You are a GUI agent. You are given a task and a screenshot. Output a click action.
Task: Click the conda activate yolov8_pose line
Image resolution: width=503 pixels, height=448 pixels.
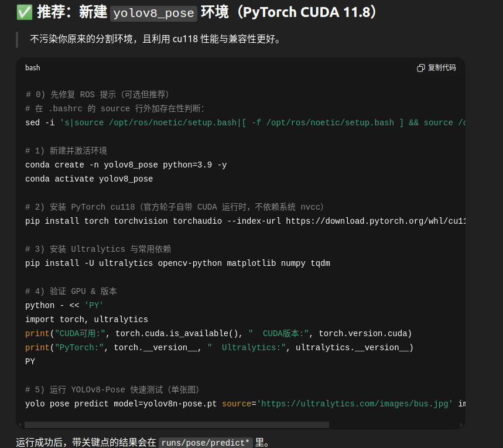click(88, 179)
